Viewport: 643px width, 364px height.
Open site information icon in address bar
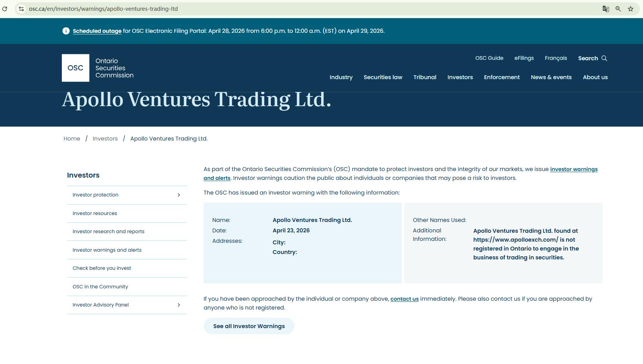21,9
